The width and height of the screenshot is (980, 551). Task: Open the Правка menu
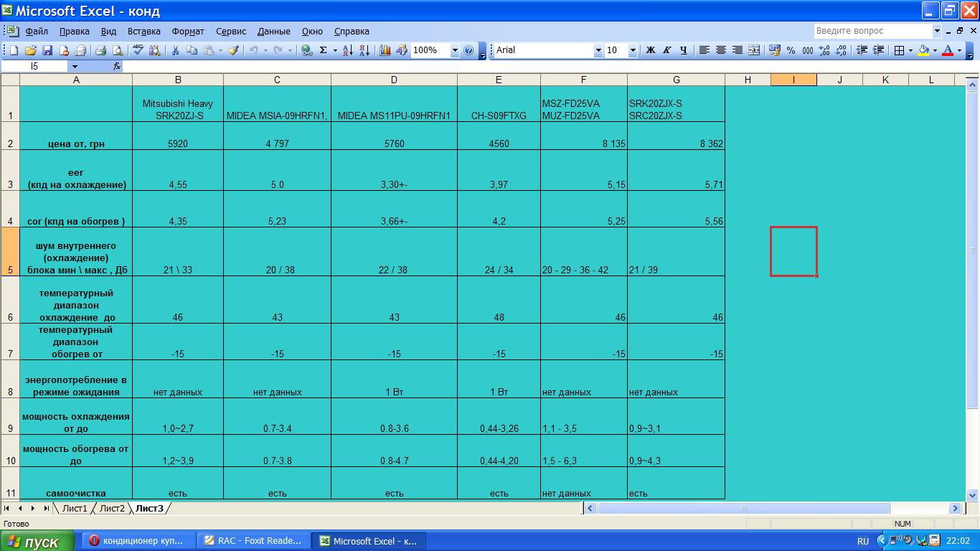coord(75,31)
